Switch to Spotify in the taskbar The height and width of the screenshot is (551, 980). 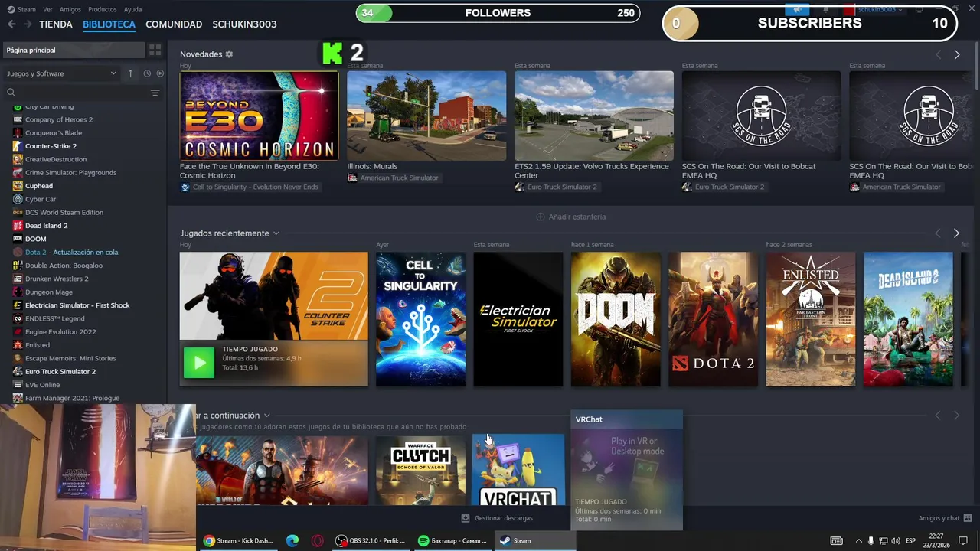tap(453, 540)
